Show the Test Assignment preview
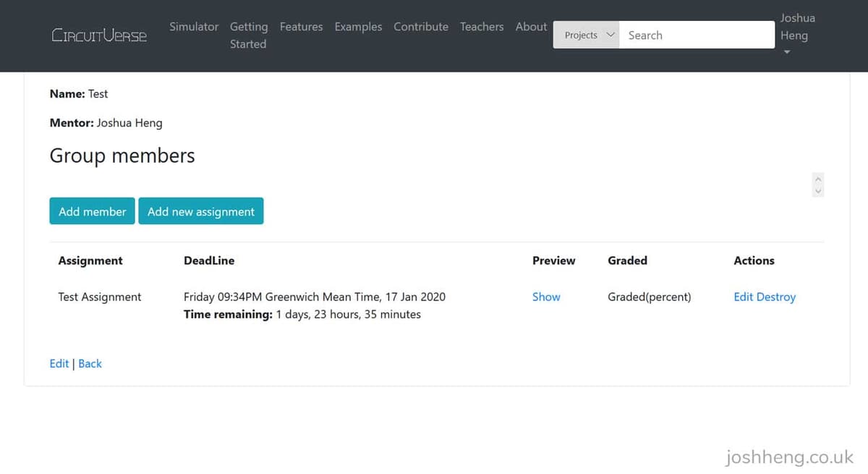The height and width of the screenshot is (474, 868). pos(546,297)
